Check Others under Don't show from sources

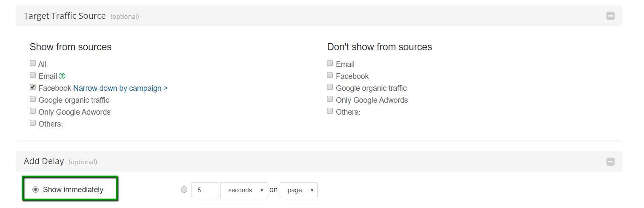[330, 111]
